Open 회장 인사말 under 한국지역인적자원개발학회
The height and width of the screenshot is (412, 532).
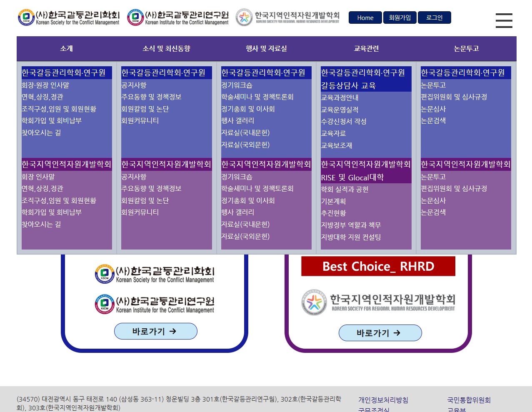coord(38,177)
